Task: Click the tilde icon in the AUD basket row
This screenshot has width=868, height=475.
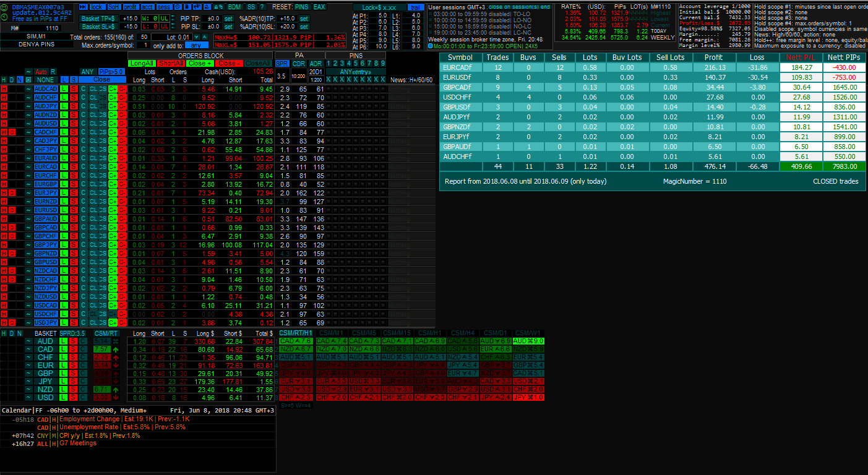Action: [28, 341]
